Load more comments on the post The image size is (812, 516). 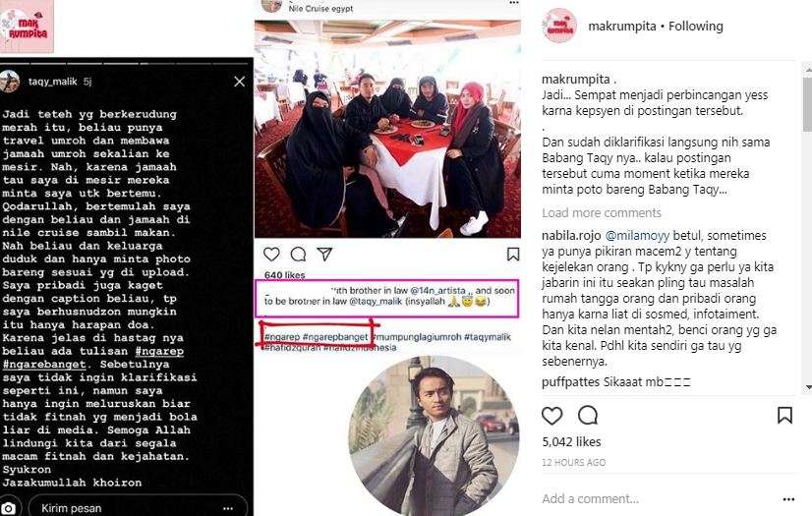pos(602,212)
